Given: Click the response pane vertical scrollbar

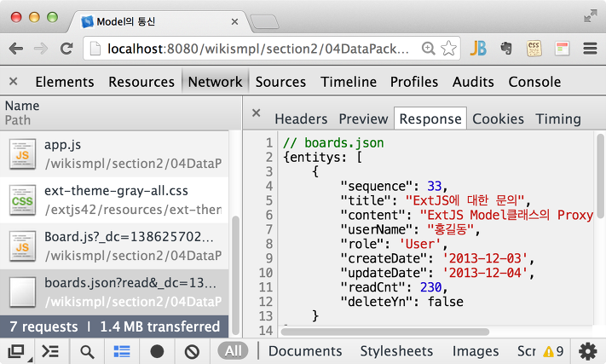Looking at the screenshot, I should [x=600, y=176].
